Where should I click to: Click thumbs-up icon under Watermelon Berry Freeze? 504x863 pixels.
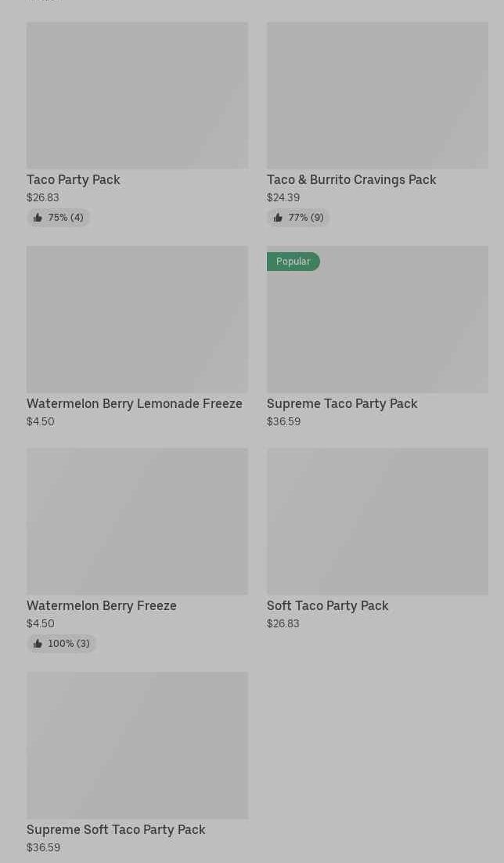[38, 644]
